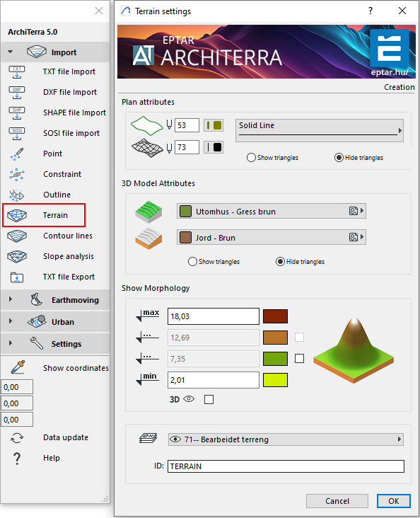Run the Data update icon
Image resolution: width=420 pixels, height=518 pixels.
17,438
